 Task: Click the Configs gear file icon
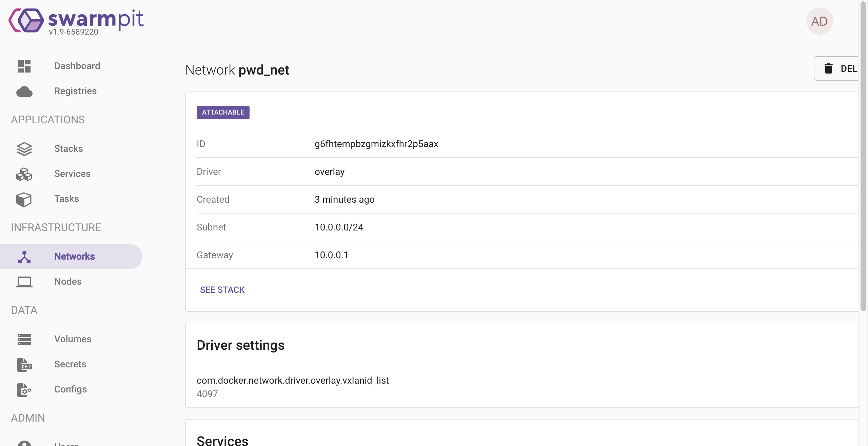pos(24,390)
